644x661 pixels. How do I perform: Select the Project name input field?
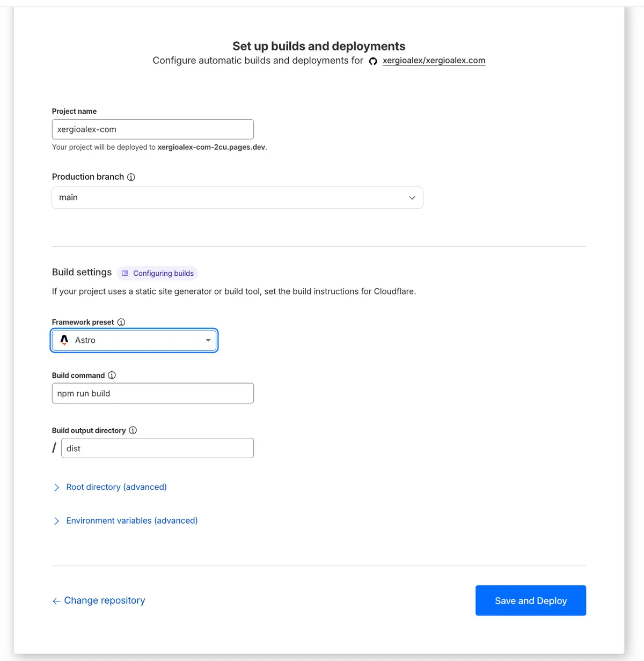coord(152,129)
